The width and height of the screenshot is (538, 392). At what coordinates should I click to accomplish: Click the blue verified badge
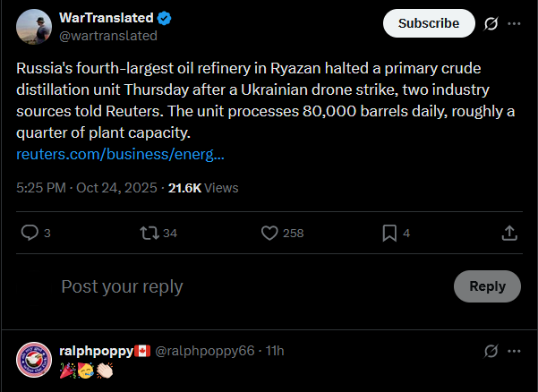[165, 18]
